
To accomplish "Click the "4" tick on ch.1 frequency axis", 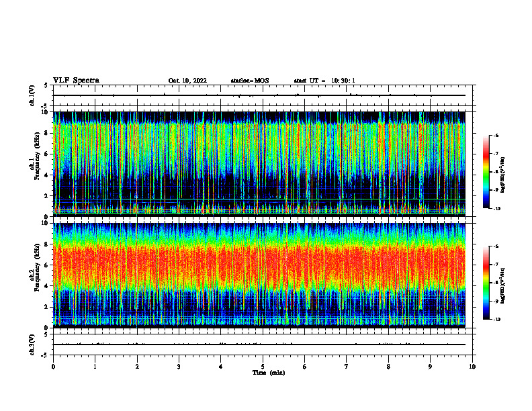I will point(47,175).
